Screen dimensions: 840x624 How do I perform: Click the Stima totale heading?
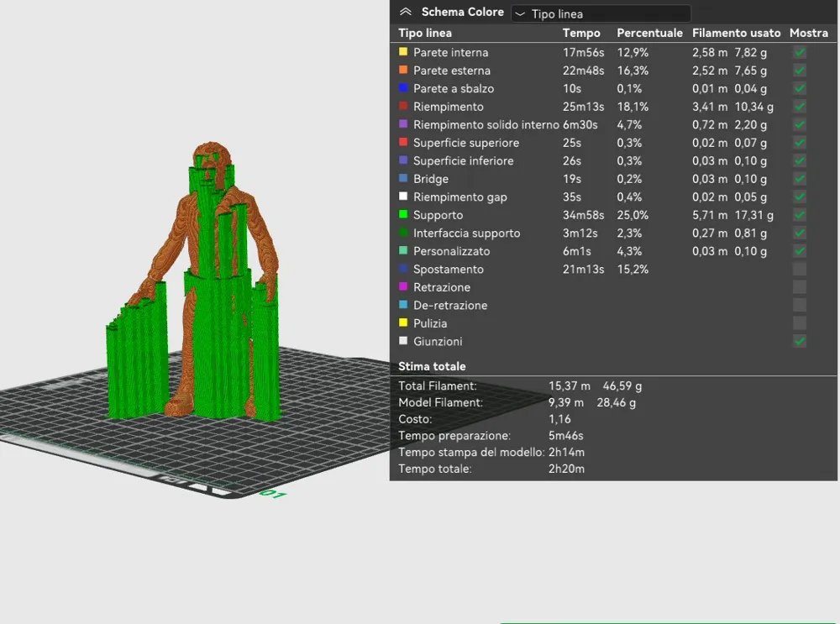click(x=432, y=367)
